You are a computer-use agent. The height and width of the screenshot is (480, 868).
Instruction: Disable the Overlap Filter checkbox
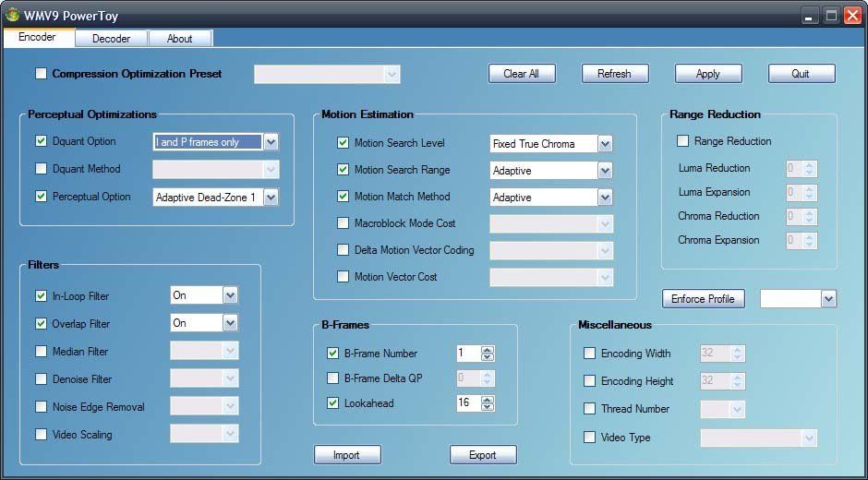point(41,324)
